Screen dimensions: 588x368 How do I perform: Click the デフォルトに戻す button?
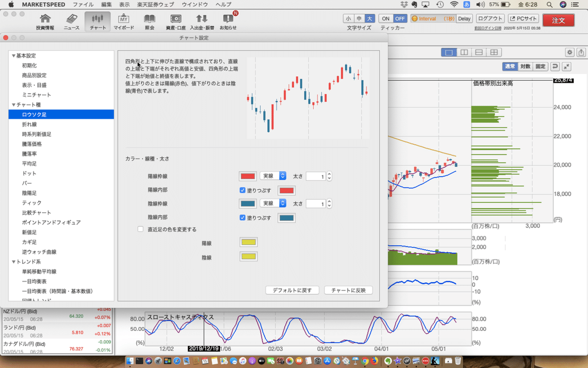[292, 290]
